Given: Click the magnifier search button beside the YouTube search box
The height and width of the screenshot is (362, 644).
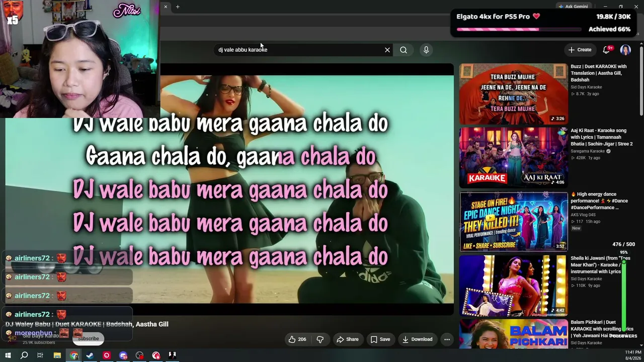Looking at the screenshot, I should click(x=404, y=50).
